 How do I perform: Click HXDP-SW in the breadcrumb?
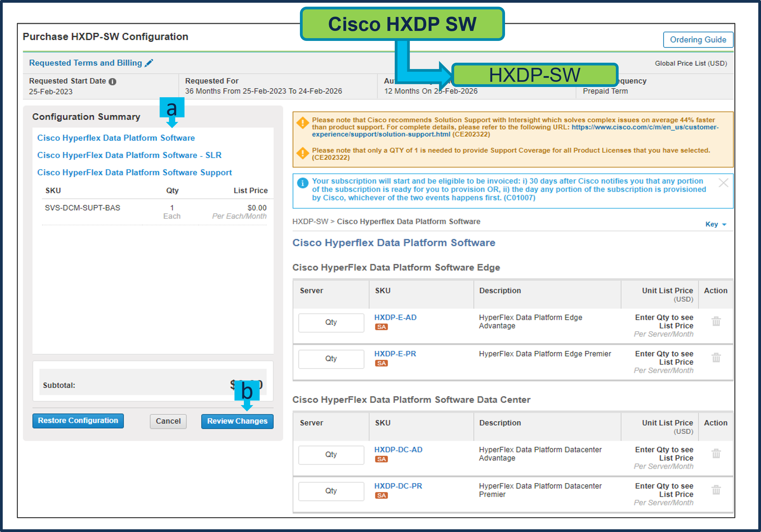pyautogui.click(x=310, y=221)
